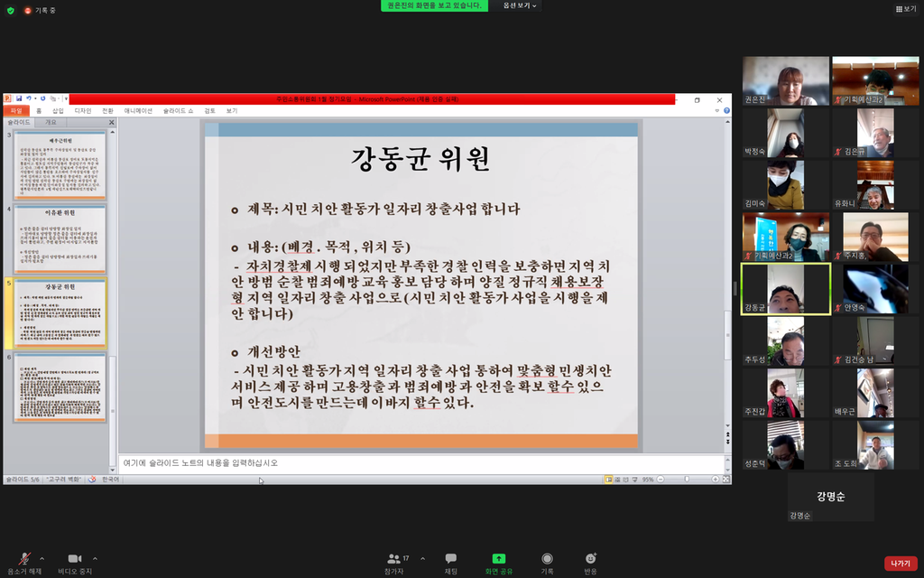Open the 옵션 보기 dropdown
Image resolution: width=924 pixels, height=578 pixels.
click(x=519, y=5)
